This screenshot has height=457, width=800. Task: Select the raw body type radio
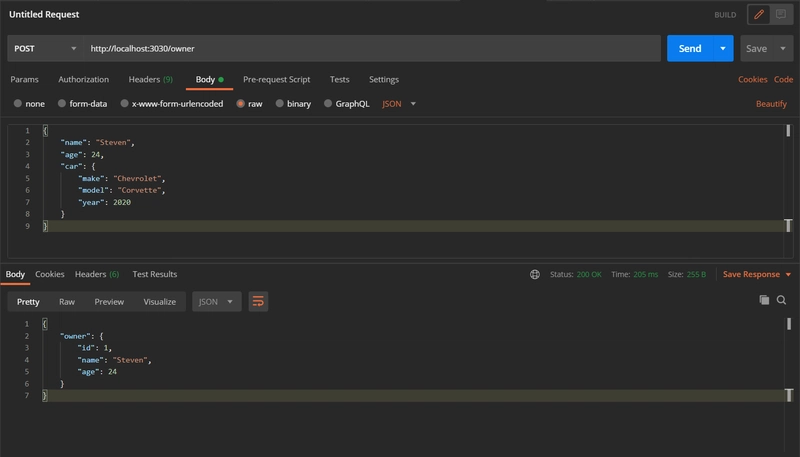pyautogui.click(x=240, y=104)
